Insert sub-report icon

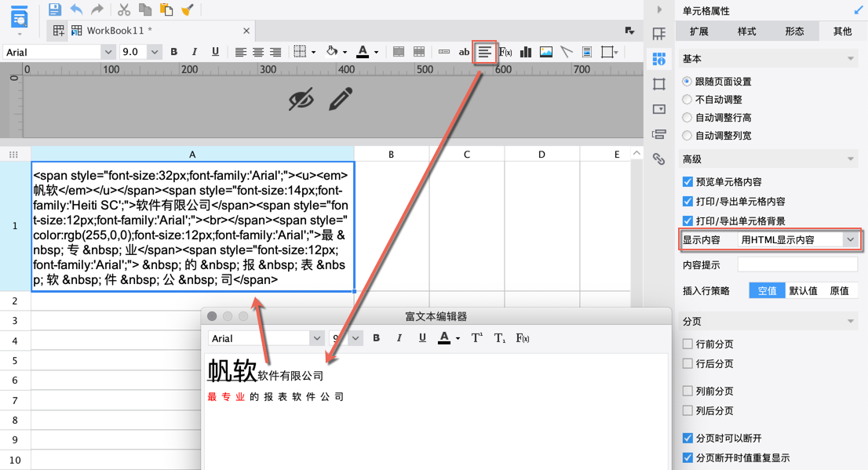click(587, 52)
